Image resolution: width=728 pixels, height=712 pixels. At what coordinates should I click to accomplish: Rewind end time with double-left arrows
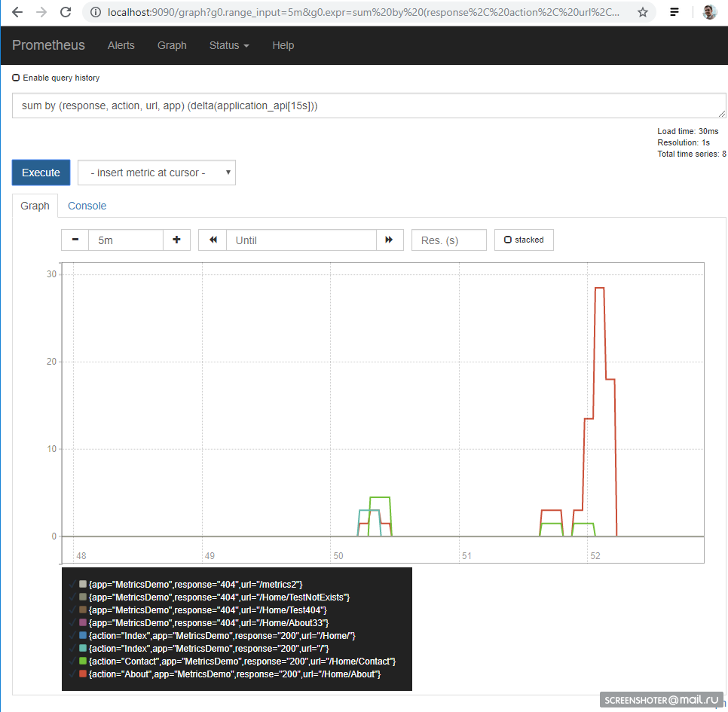pos(213,240)
